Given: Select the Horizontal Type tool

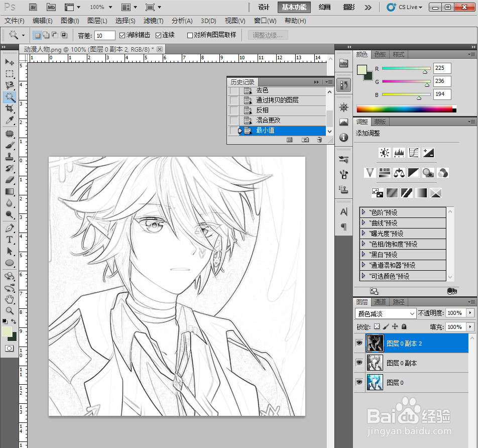Looking at the screenshot, I should 10,240.
